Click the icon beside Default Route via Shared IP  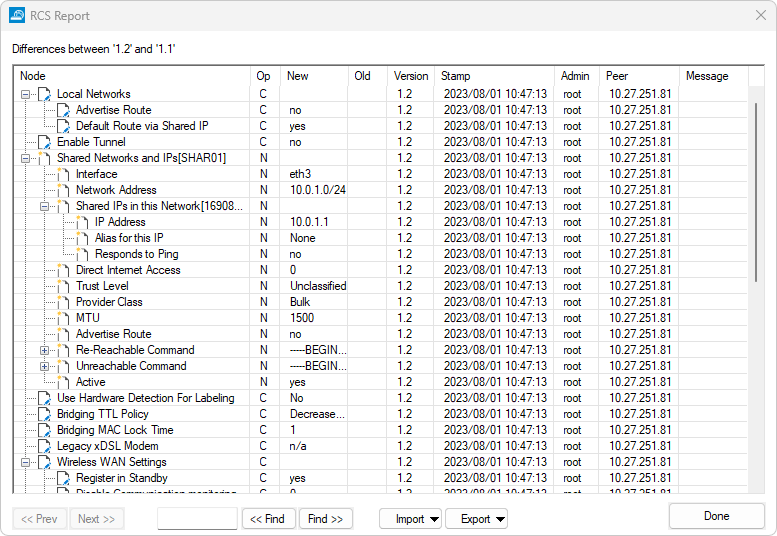click(63, 126)
